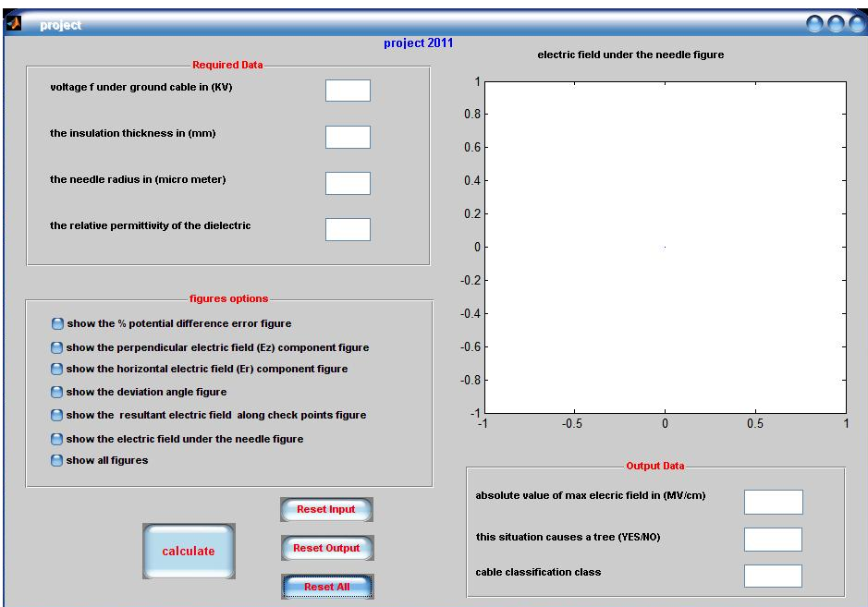Select the perpendicular electric field (Ez) option

coord(57,347)
